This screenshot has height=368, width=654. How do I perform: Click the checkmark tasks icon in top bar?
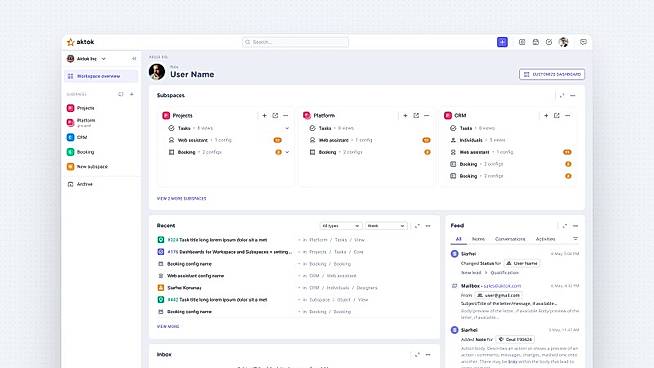[x=549, y=42]
